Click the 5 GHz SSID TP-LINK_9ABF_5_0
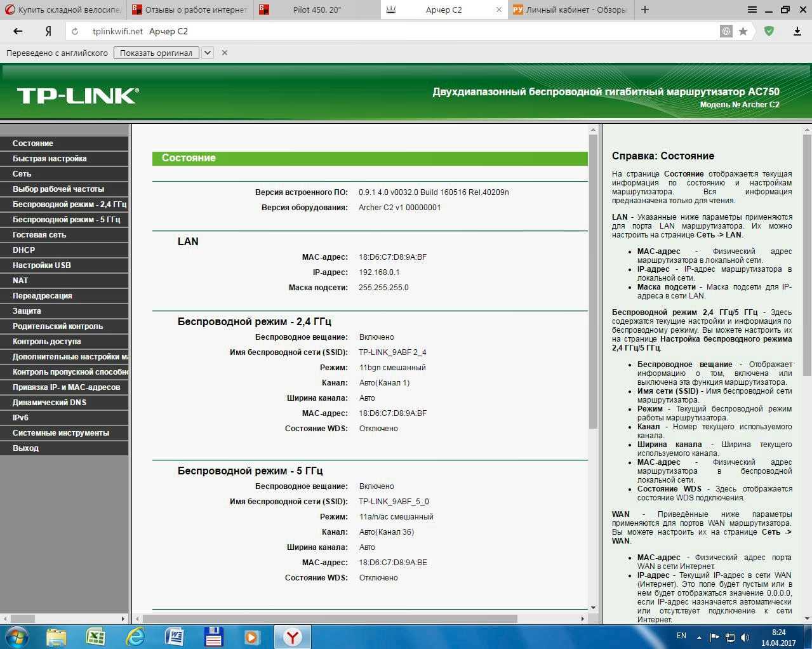Screen dimensions: 812x649 click(x=394, y=502)
